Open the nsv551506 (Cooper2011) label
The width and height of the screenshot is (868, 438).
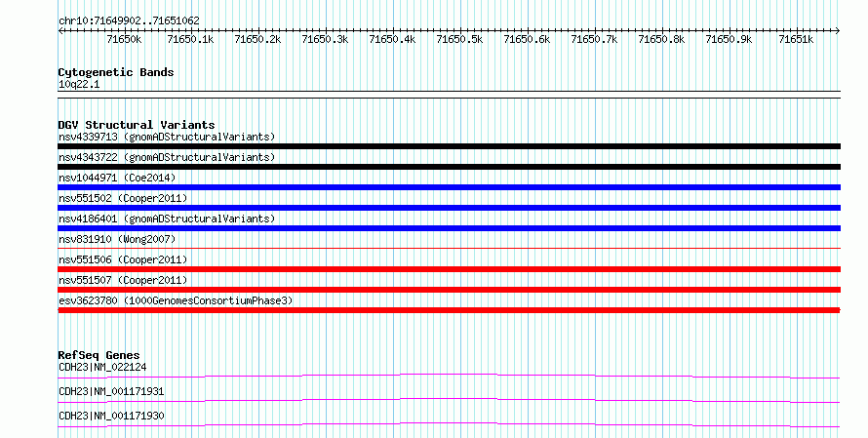123,259
